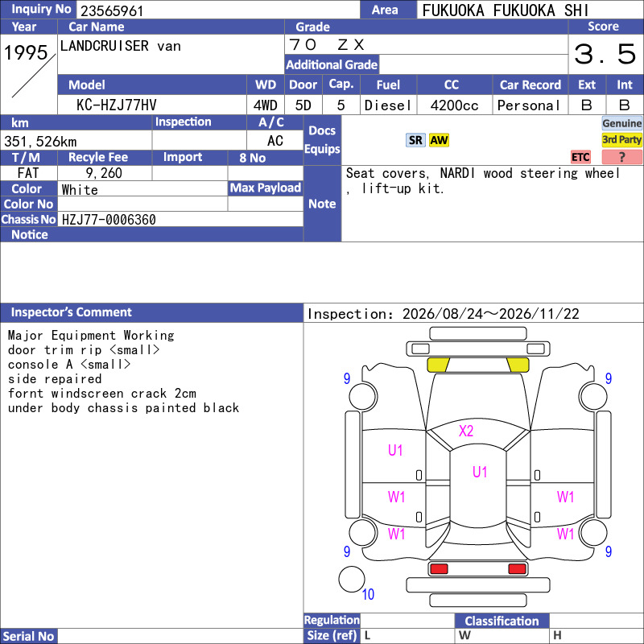Select the Genuine badge

(621, 123)
